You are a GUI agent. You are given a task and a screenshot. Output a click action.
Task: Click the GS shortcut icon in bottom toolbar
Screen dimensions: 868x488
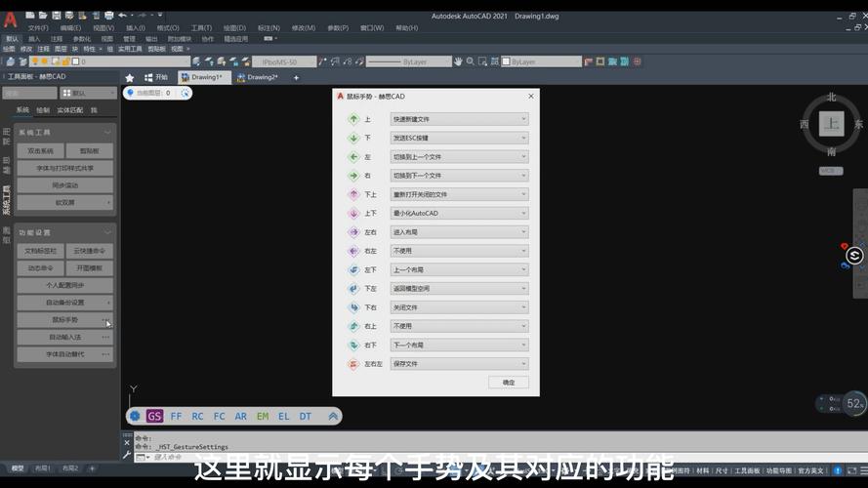coord(154,416)
